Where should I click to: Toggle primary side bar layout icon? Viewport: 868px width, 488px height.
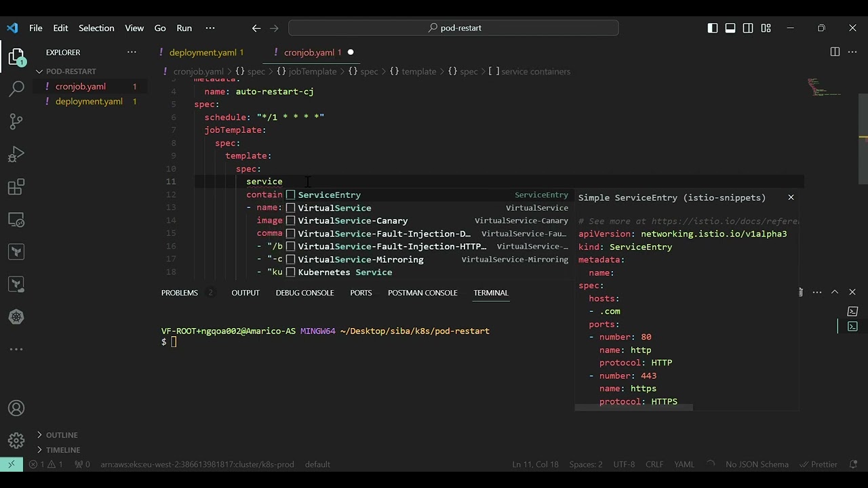713,28
